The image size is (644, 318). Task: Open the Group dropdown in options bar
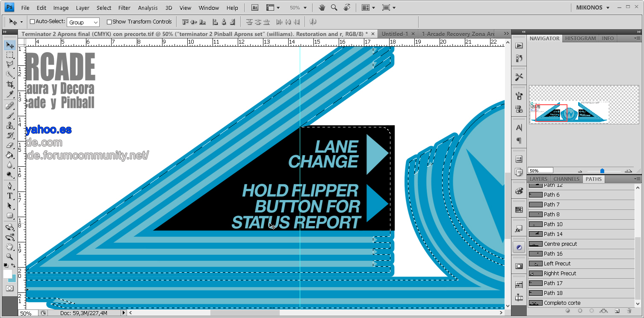pos(83,22)
